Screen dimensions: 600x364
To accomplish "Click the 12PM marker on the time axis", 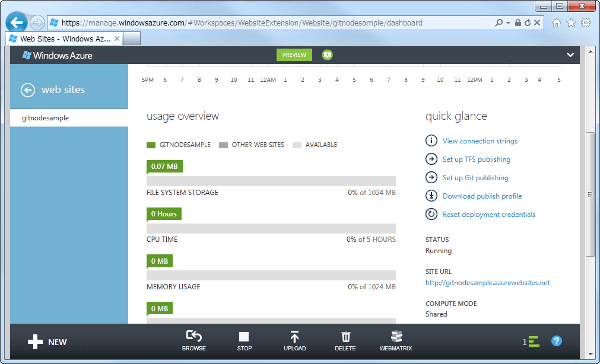I will (475, 80).
